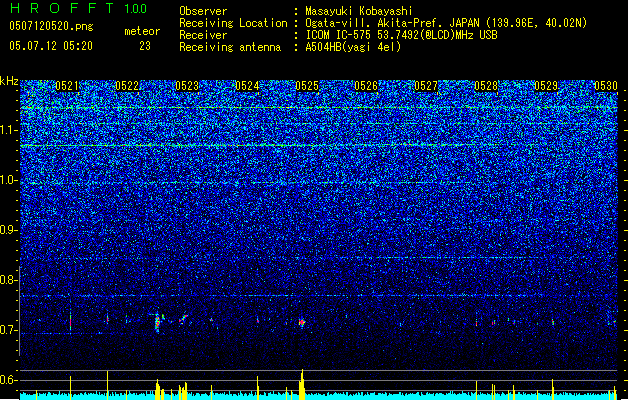Click the Receiving antenna A504HB text
This screenshot has height=400, width=629.
(x=353, y=47)
